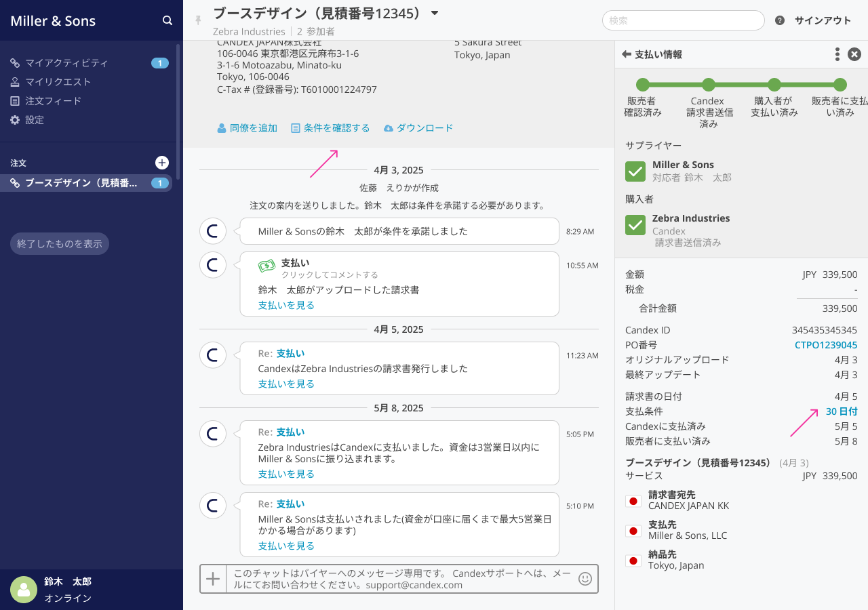Screen dimensions: 868x610
Task: Click the pin icon beside order title
Action: [x=198, y=20]
